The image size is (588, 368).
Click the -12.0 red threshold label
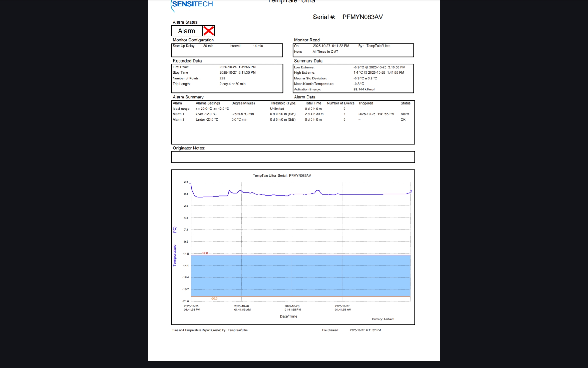coord(205,253)
